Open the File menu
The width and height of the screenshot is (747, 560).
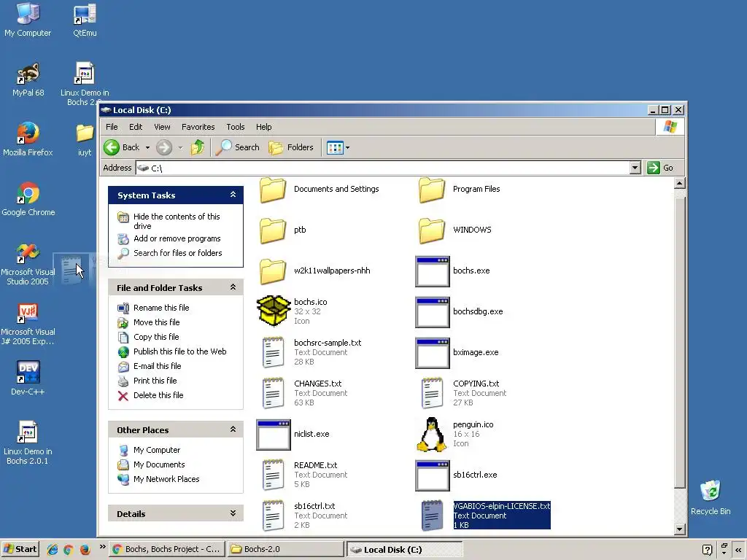[112, 127]
